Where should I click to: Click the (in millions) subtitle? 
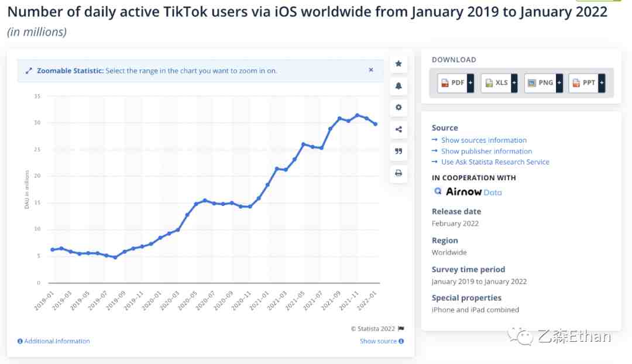click(37, 32)
